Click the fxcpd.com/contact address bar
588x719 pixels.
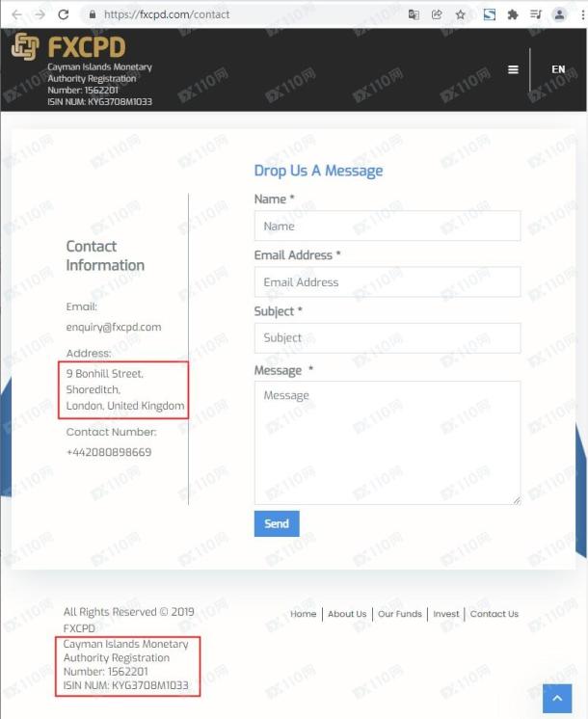(167, 14)
